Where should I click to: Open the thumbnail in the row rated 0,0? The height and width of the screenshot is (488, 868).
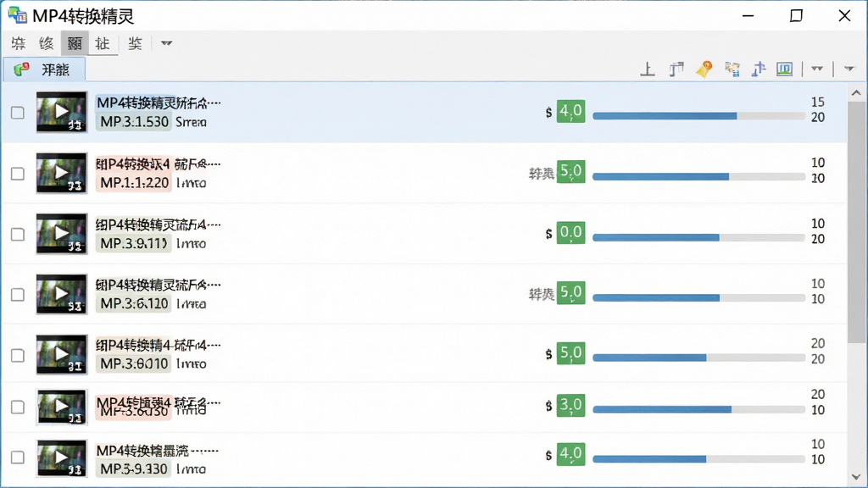tap(61, 234)
